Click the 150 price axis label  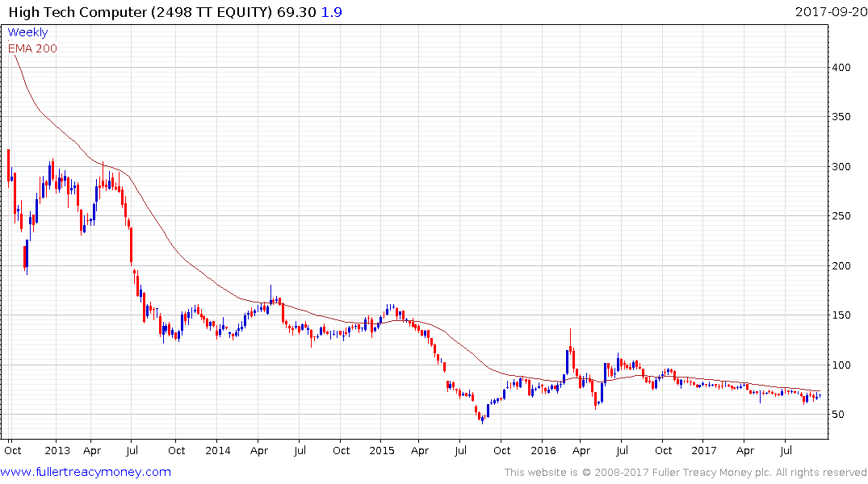841,315
